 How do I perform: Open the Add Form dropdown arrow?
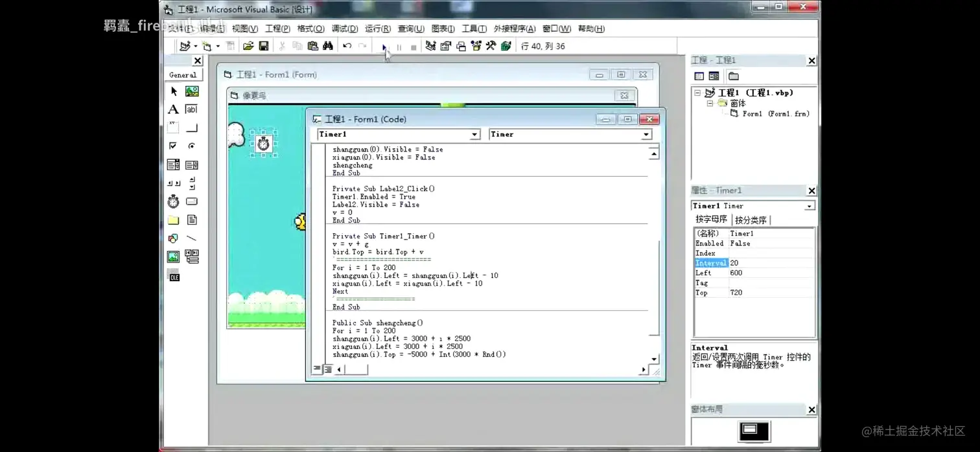click(218, 47)
